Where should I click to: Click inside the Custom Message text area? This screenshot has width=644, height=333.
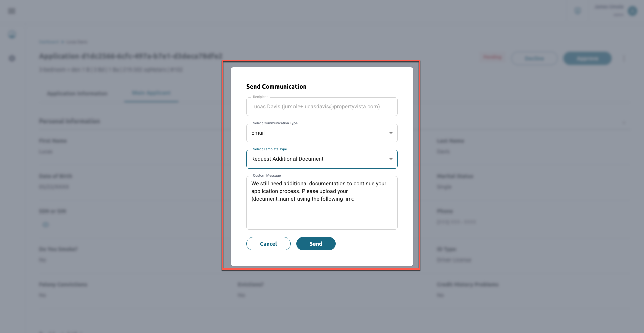[x=322, y=203]
